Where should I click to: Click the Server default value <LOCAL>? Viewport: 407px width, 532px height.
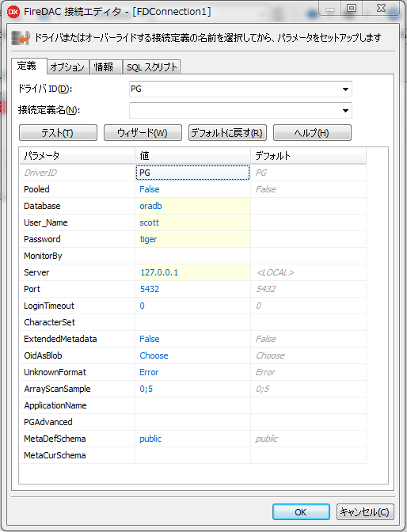275,272
